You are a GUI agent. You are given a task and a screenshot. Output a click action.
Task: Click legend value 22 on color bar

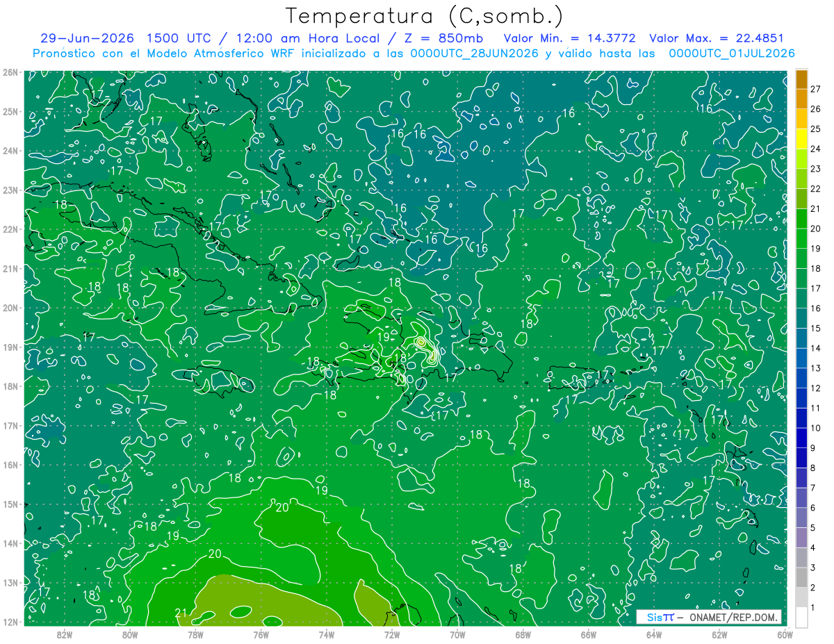[x=815, y=188]
